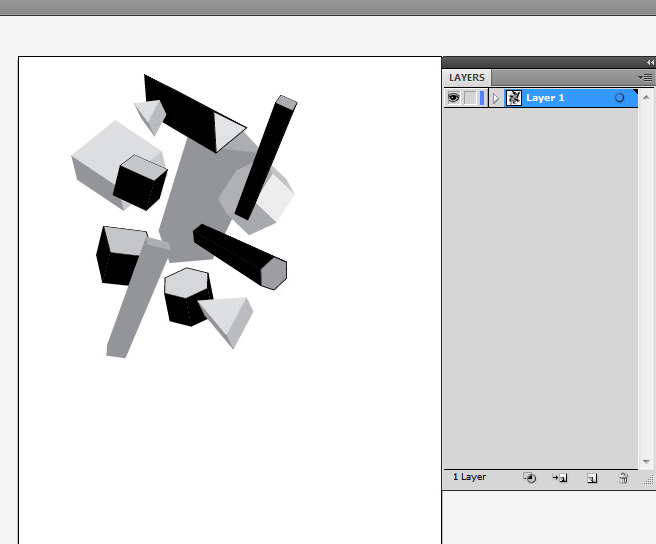Open the Layers panel options menu
This screenshot has height=544, width=656.
click(x=646, y=77)
